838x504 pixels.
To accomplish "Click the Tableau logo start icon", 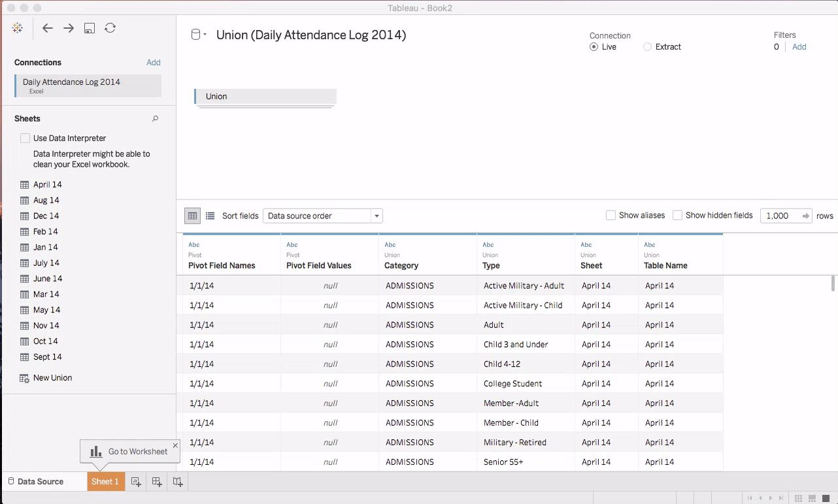I will pyautogui.click(x=18, y=28).
